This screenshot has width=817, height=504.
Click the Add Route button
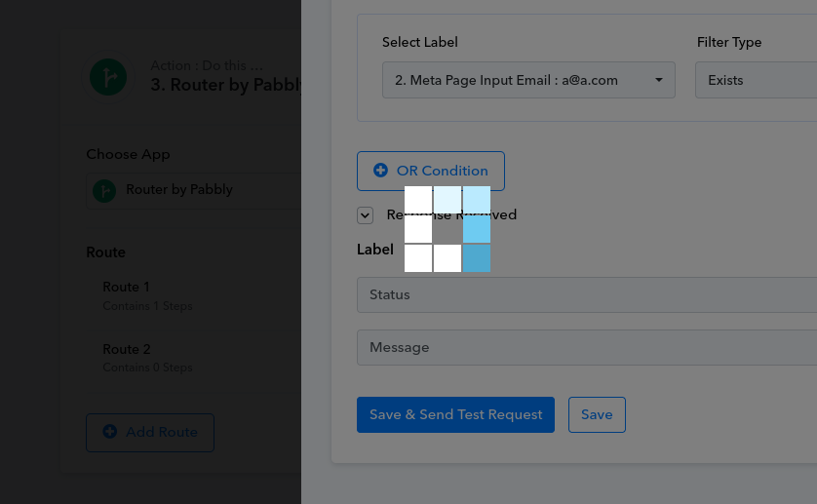coord(150,433)
